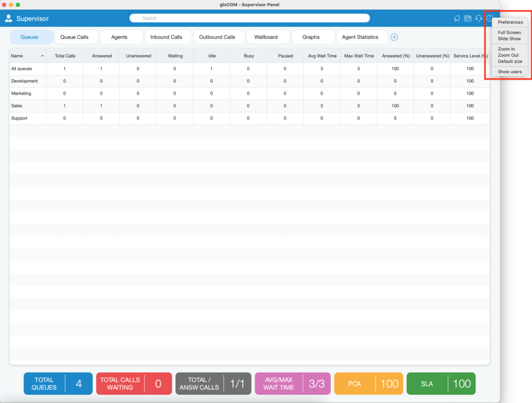Click the Supervisor user icon
The width and height of the screenshot is (532, 403).
point(9,18)
